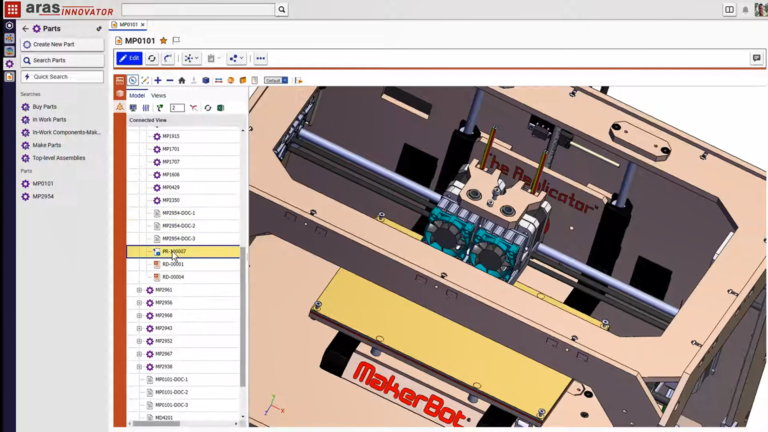The image size is (768, 432).
Task: Open the orange document sidebar icon
Action: point(9,76)
